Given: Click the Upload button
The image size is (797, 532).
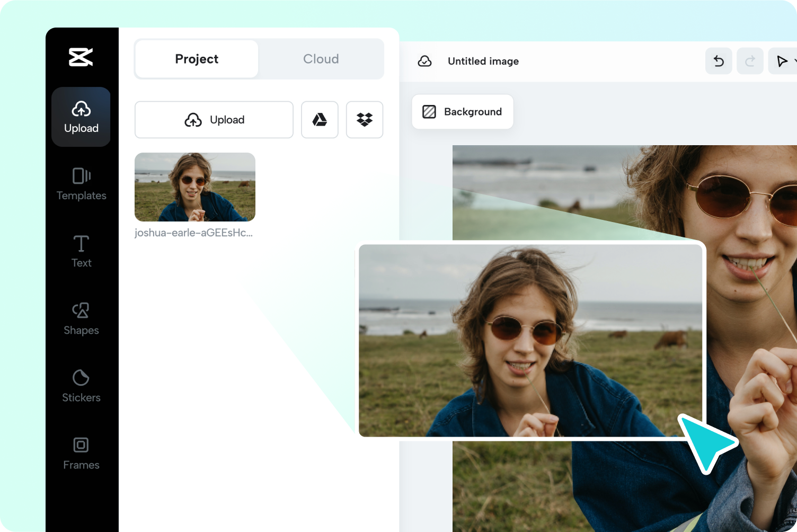Looking at the screenshot, I should click(x=214, y=120).
